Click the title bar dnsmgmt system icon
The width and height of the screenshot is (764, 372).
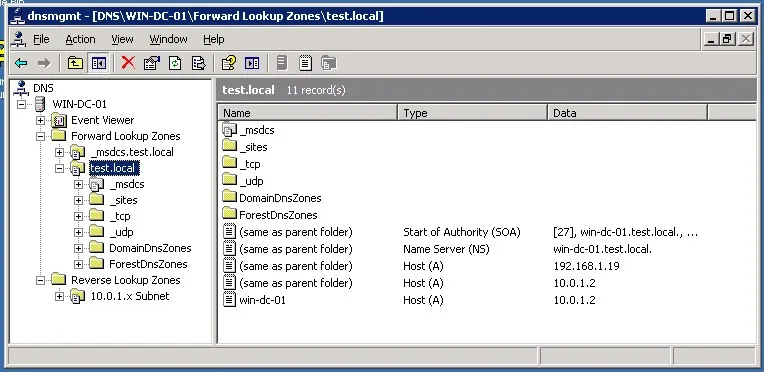click(x=18, y=16)
